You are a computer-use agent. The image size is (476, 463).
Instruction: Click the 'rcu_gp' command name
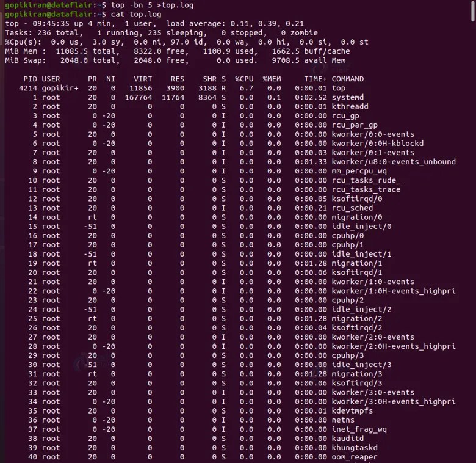click(x=345, y=116)
